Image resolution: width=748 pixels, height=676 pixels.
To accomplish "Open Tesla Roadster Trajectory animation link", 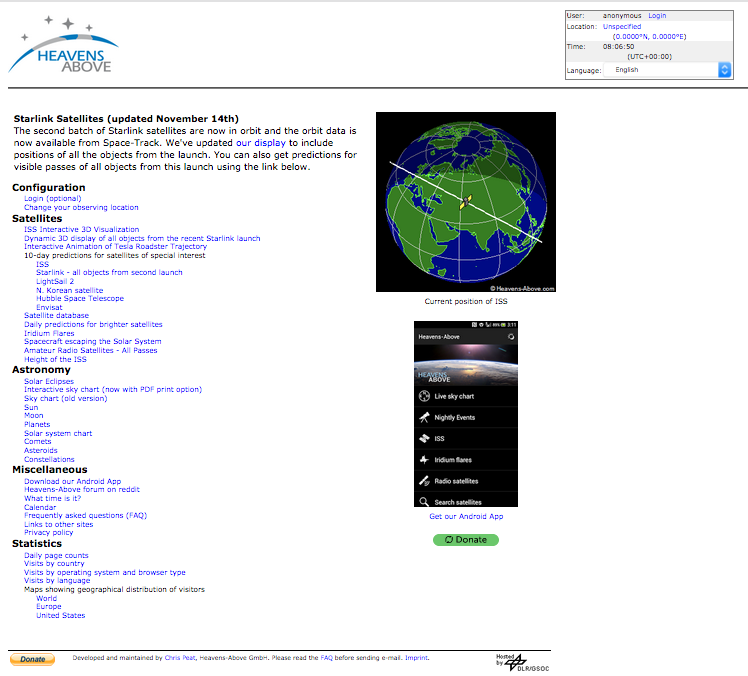I will pos(115,247).
